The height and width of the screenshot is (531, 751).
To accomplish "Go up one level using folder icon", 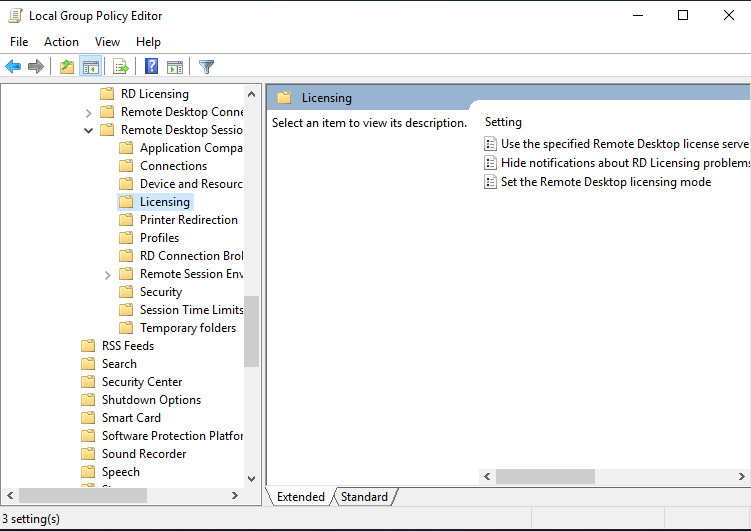I will coord(66,67).
